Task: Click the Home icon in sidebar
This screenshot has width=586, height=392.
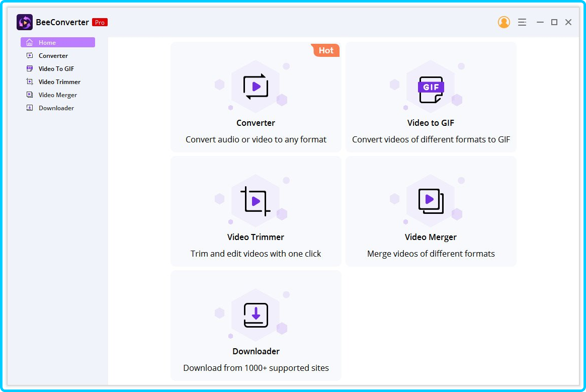Action: coord(30,42)
